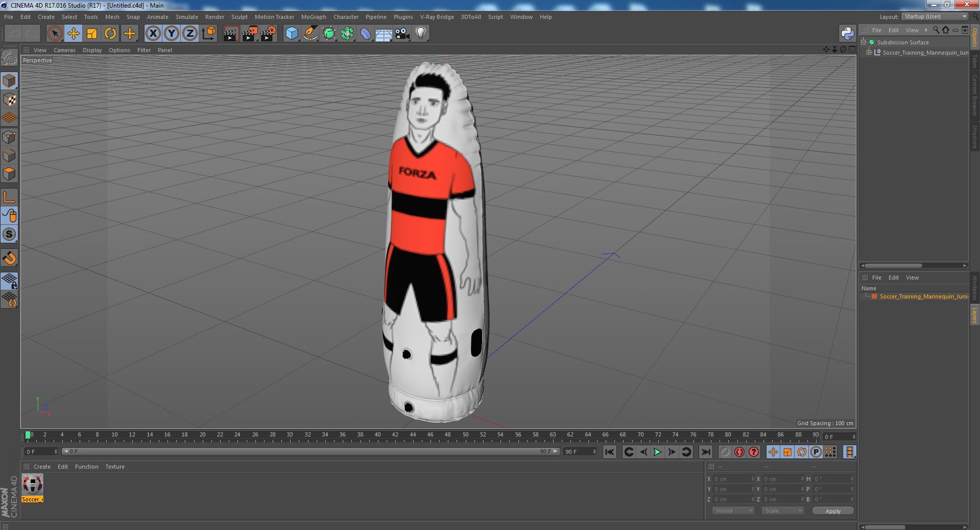Select the Live Selection tool
The image size is (980, 530).
(x=55, y=34)
